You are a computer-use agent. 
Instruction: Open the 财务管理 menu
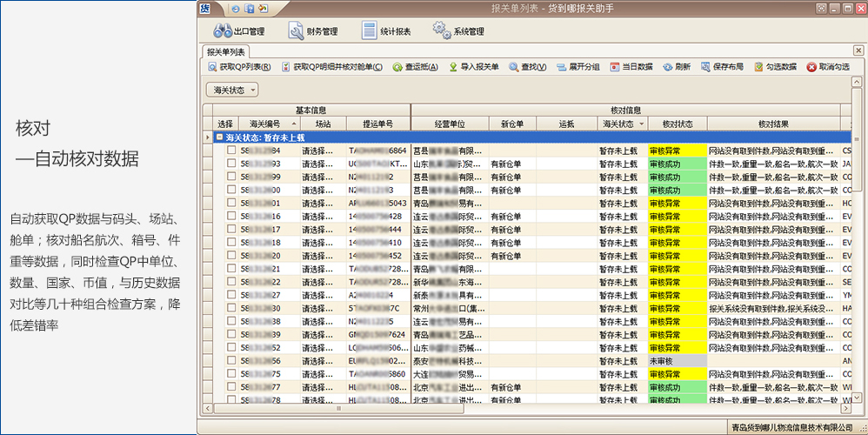point(313,31)
